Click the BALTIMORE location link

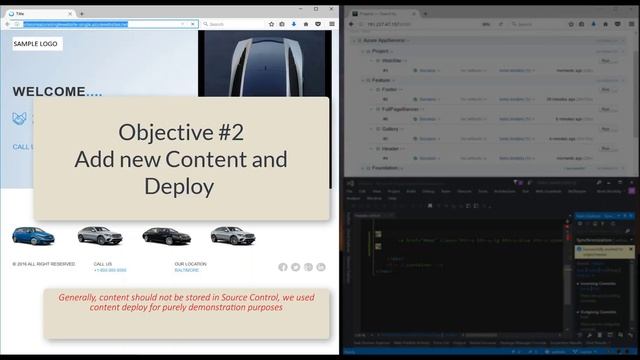point(187,270)
